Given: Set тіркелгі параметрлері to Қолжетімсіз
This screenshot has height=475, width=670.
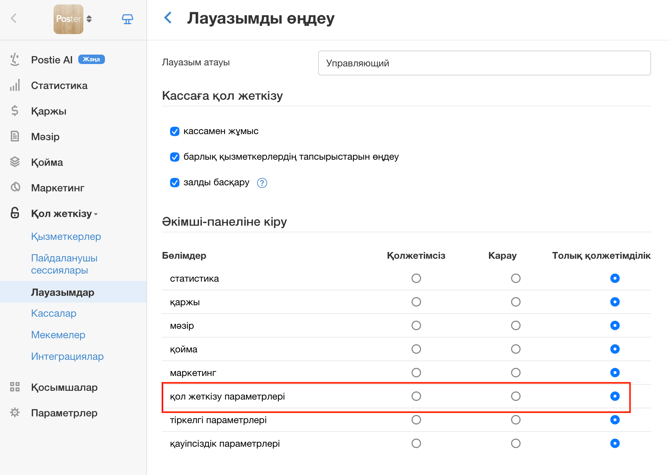Looking at the screenshot, I should coord(416,420).
